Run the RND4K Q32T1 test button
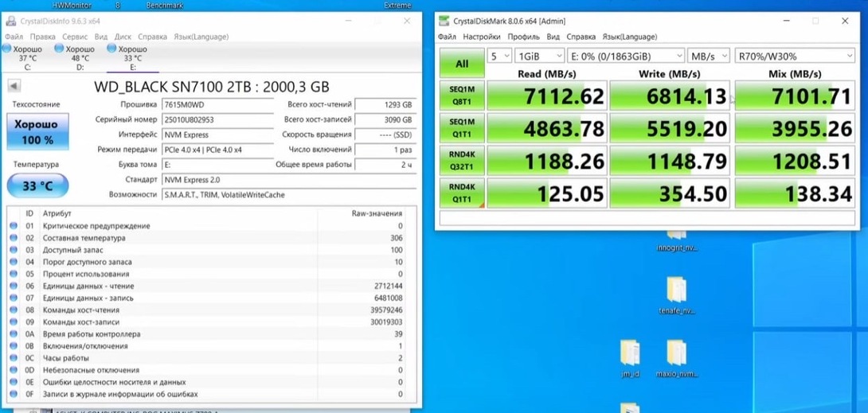The width and height of the screenshot is (868, 413). pos(462,160)
